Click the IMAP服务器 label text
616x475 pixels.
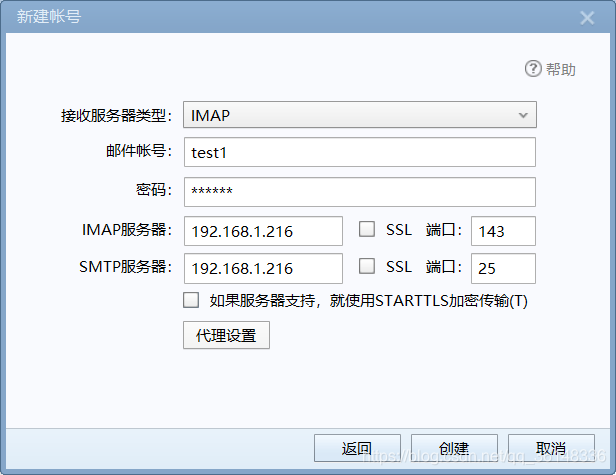(x=127, y=230)
